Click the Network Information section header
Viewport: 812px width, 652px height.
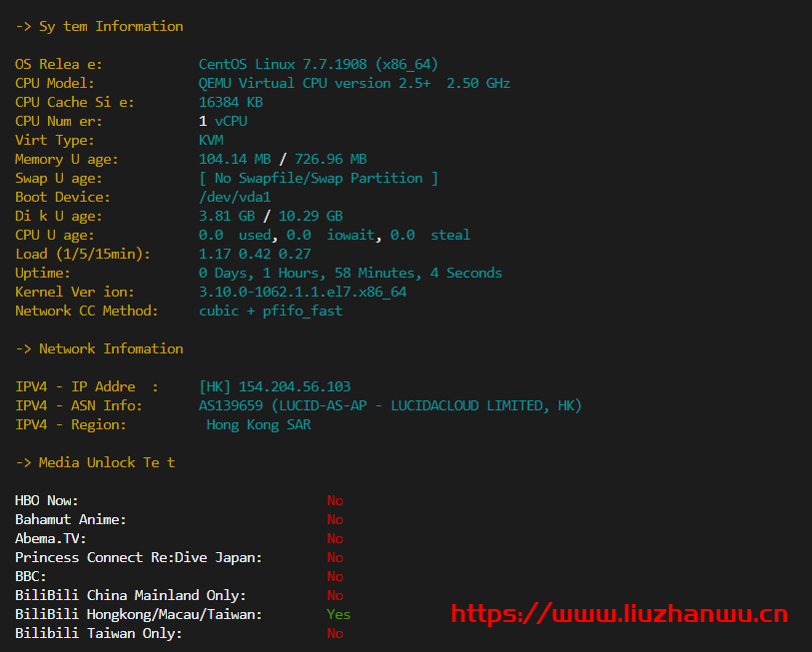[100, 348]
